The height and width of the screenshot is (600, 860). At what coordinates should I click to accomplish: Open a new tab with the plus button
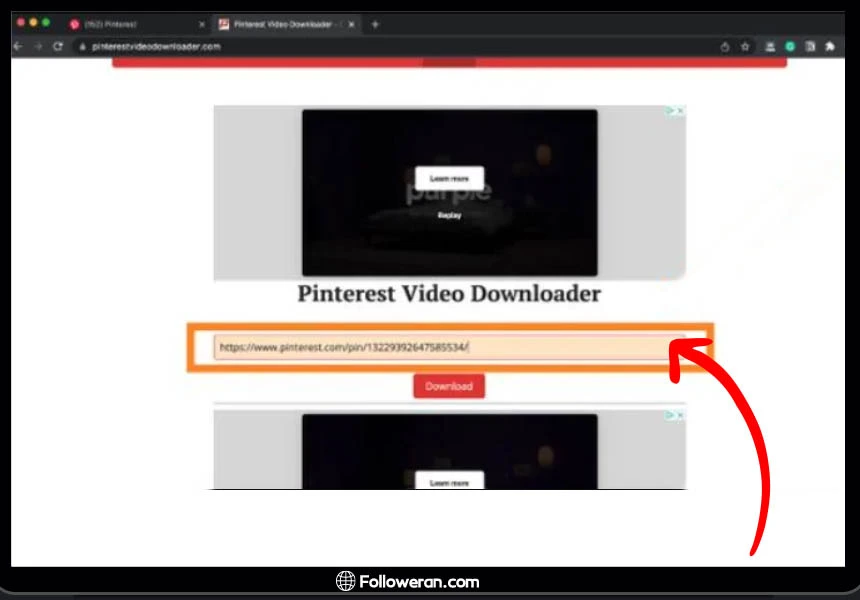[375, 24]
